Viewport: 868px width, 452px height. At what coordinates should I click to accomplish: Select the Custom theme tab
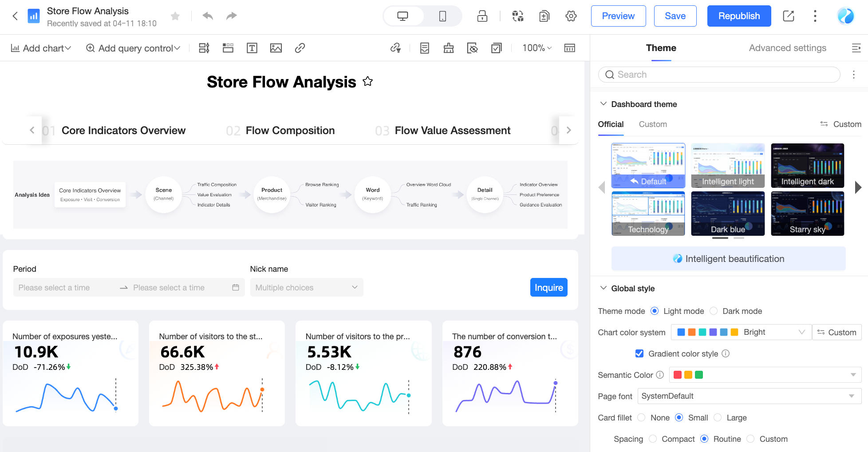(x=653, y=124)
